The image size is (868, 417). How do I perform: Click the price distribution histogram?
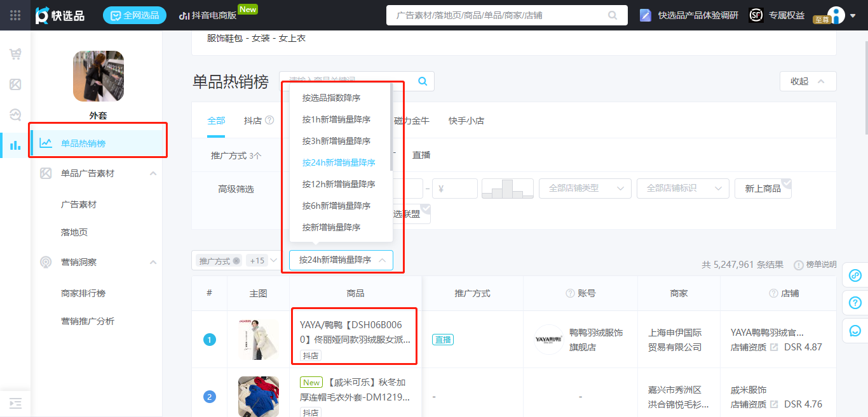click(x=508, y=189)
